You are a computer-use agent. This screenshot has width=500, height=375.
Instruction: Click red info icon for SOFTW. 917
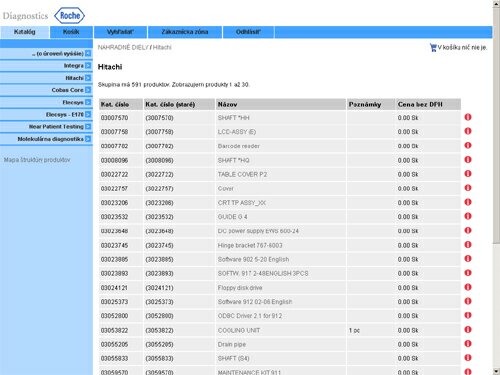(x=468, y=273)
